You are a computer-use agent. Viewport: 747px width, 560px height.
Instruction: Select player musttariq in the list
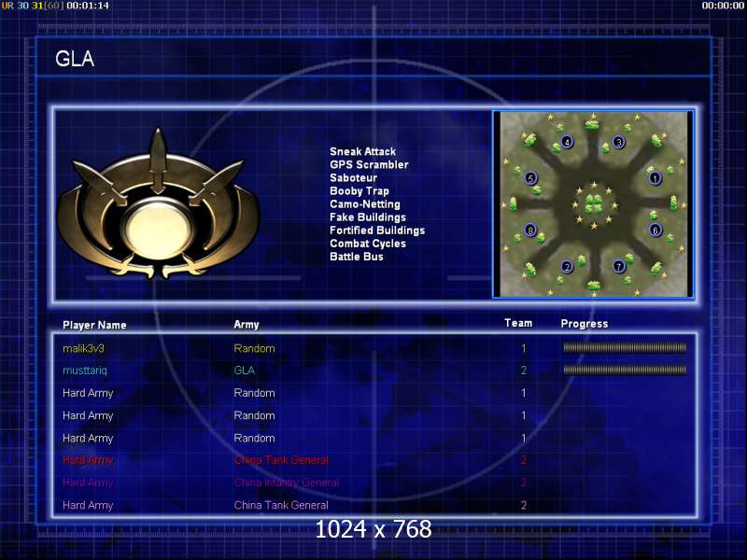[x=85, y=371]
